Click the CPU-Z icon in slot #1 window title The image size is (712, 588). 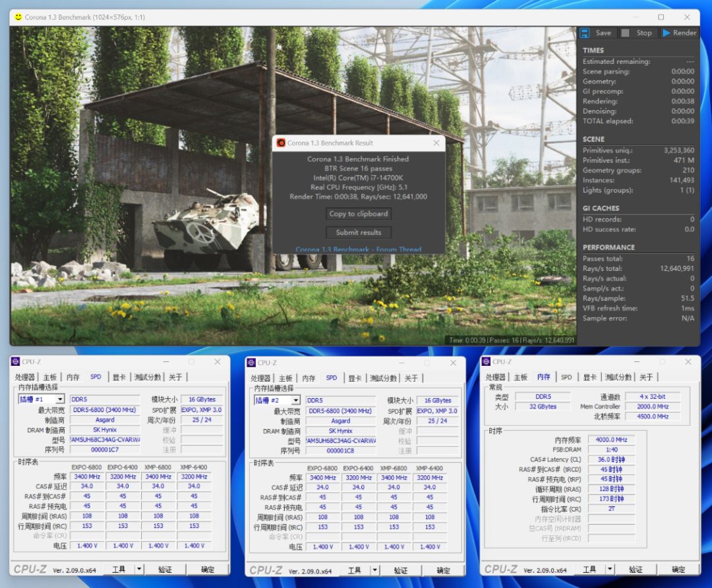pos(15,361)
